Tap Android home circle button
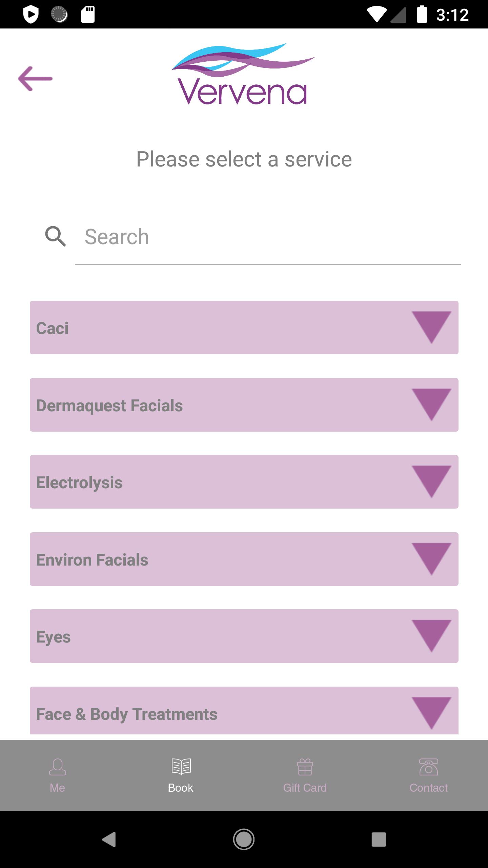The height and width of the screenshot is (868, 488). point(244,839)
